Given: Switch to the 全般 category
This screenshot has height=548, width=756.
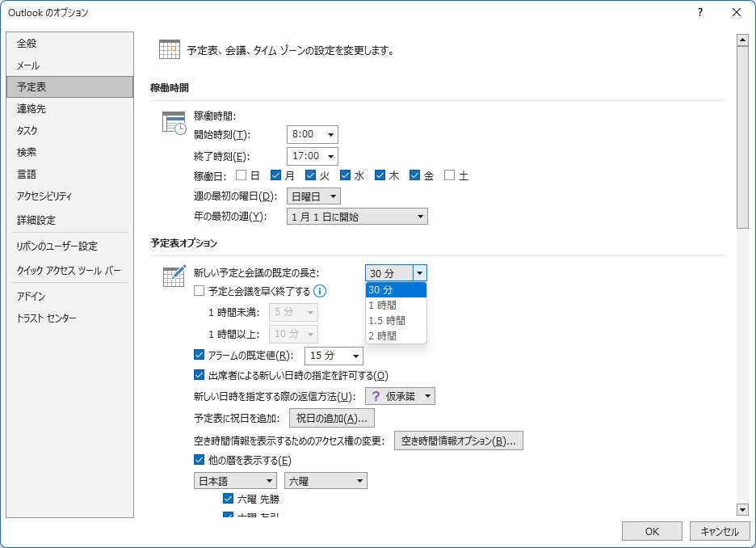Looking at the screenshot, I should point(70,44).
